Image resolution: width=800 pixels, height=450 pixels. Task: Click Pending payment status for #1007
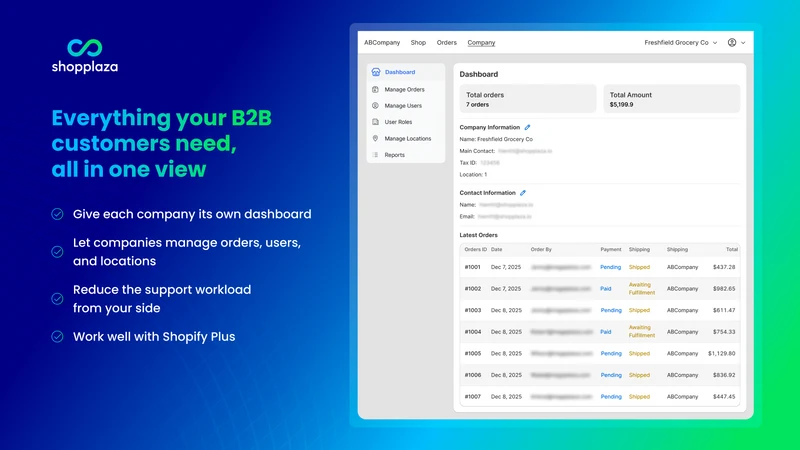(611, 396)
